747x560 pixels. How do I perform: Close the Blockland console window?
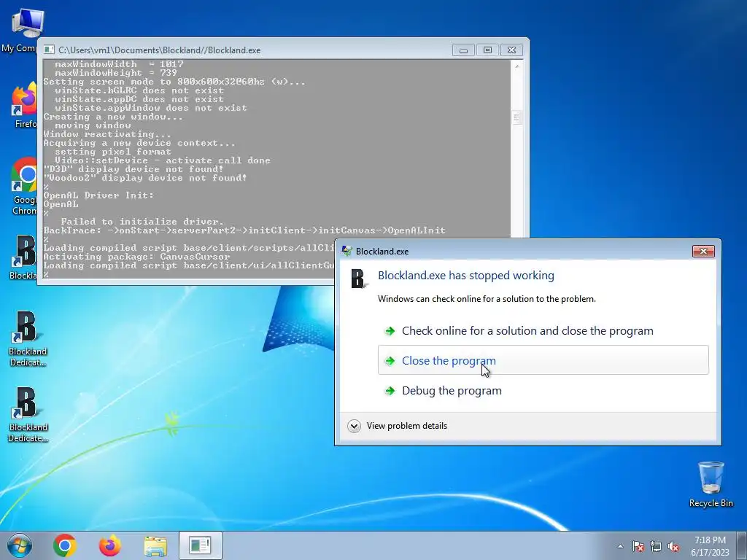[x=511, y=50]
